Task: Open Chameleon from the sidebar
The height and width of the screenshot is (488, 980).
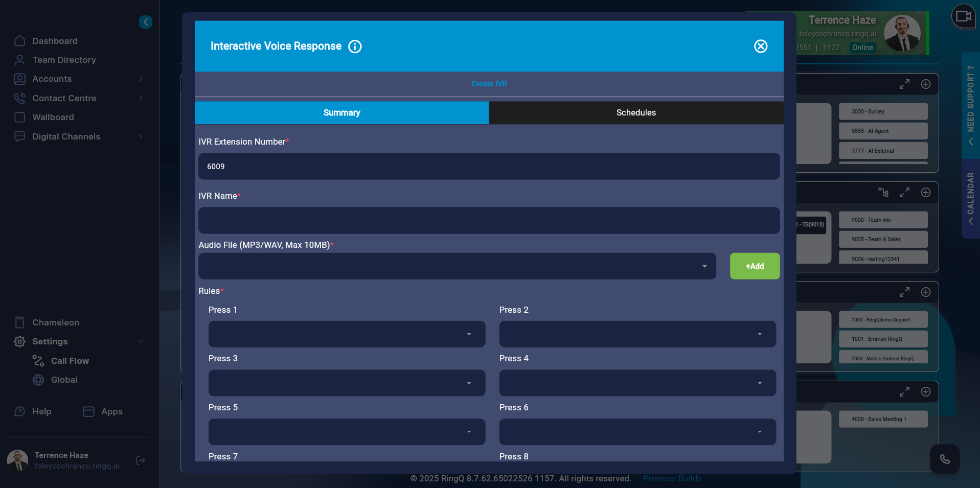Action: click(56, 322)
